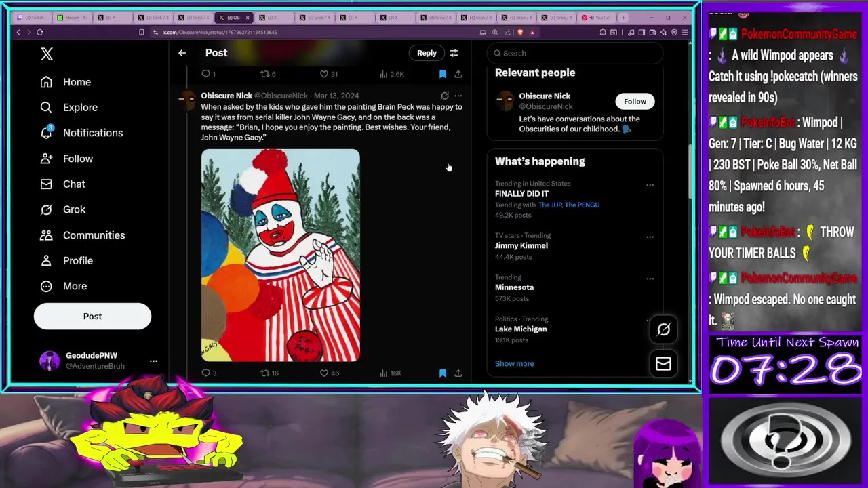Screen dimensions: 868x488
Task: Click browser back arrow
Action: [x=18, y=32]
